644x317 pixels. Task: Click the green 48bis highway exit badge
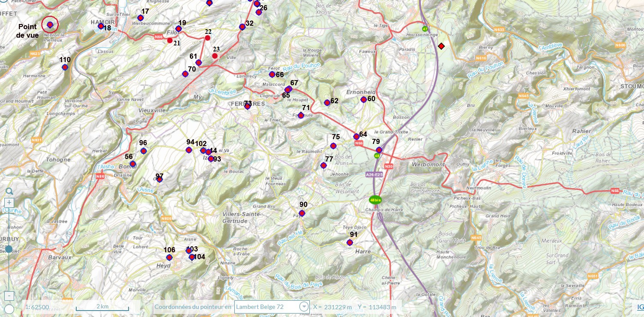coord(376,200)
